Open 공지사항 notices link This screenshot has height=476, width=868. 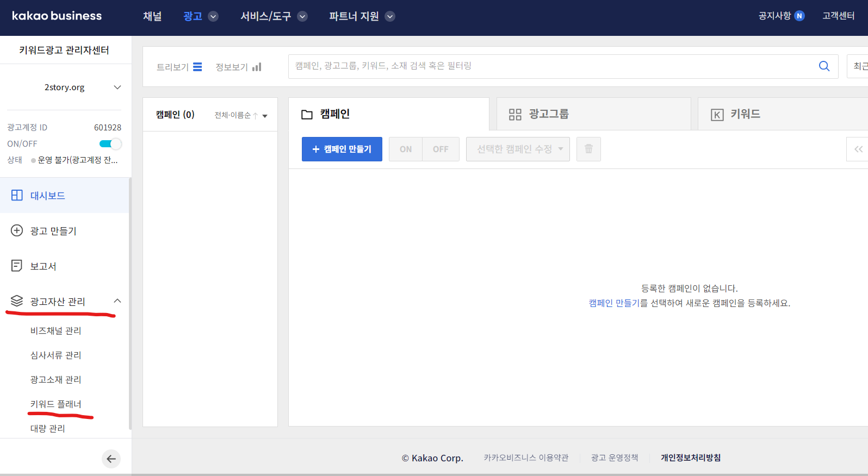[x=774, y=16]
